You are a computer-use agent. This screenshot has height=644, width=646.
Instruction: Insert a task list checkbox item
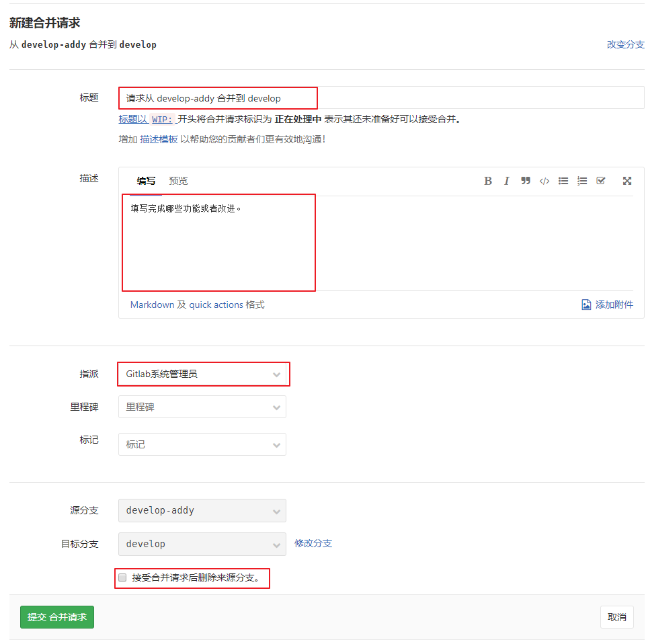click(x=601, y=181)
